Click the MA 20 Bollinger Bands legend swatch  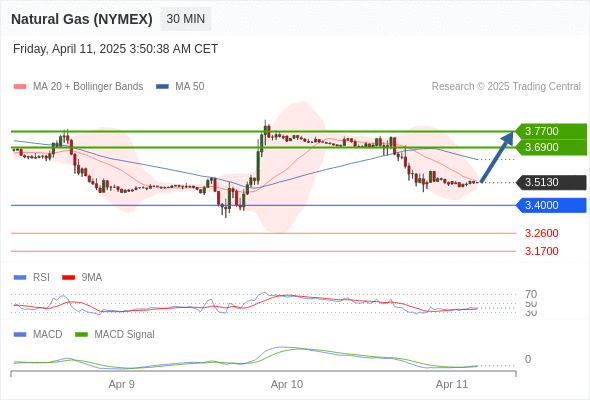pos(20,87)
